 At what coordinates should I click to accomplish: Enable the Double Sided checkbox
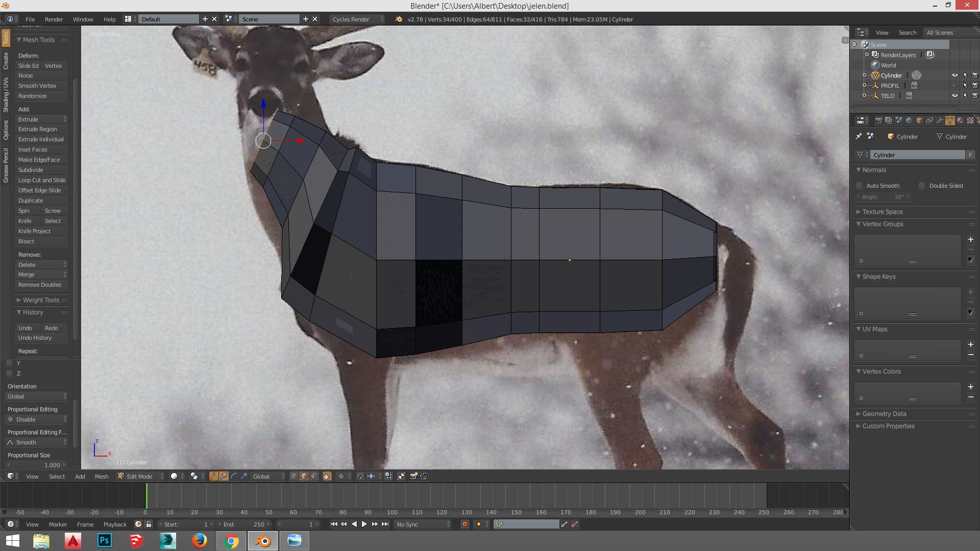pyautogui.click(x=922, y=186)
